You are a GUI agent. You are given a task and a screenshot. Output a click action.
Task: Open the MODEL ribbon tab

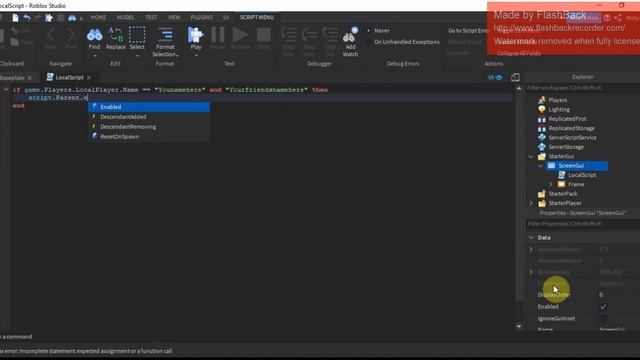pyautogui.click(x=125, y=18)
